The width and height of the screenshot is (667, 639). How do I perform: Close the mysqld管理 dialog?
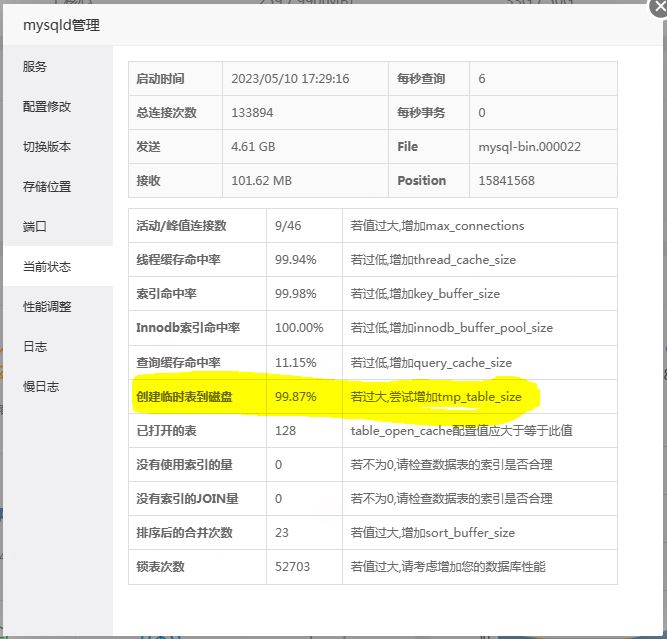(659, 7)
